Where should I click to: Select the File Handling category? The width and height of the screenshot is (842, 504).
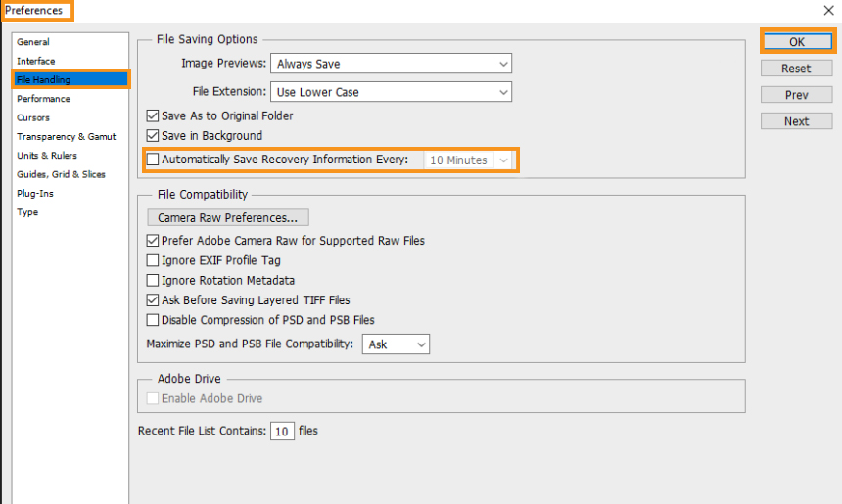point(70,79)
